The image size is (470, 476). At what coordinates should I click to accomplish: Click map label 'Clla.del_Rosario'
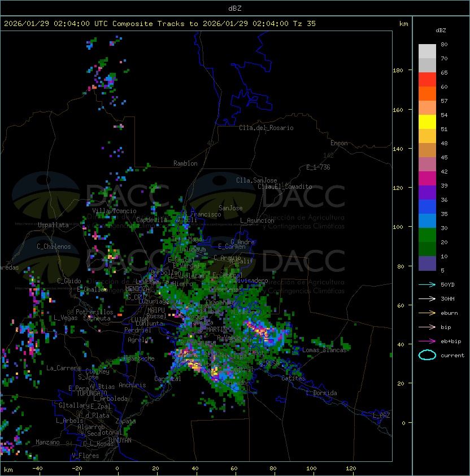[x=266, y=128]
